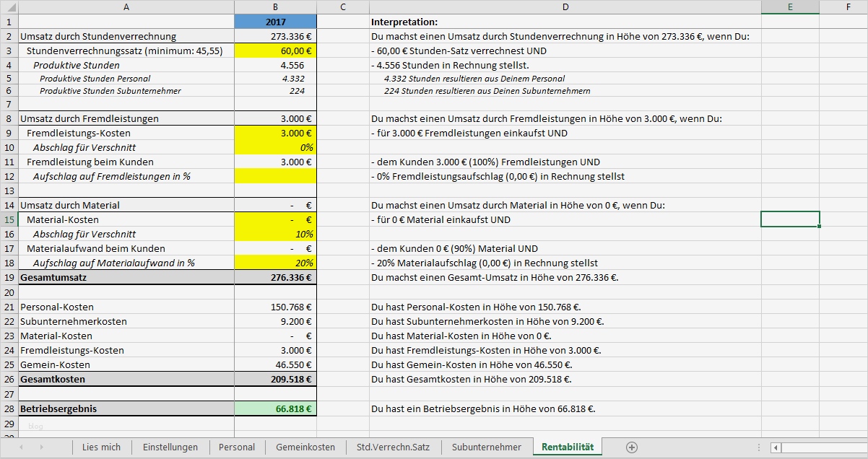
Task: Select row 19 via its row header
Action: (x=9, y=277)
